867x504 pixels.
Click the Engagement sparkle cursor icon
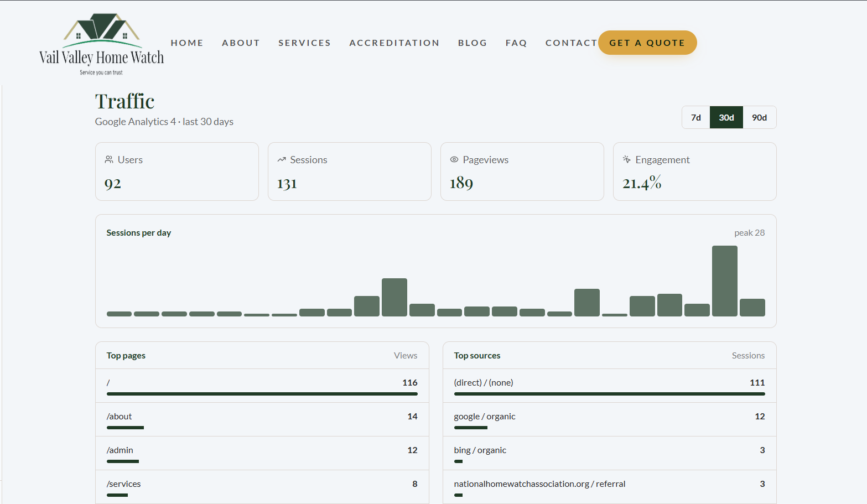click(x=627, y=159)
